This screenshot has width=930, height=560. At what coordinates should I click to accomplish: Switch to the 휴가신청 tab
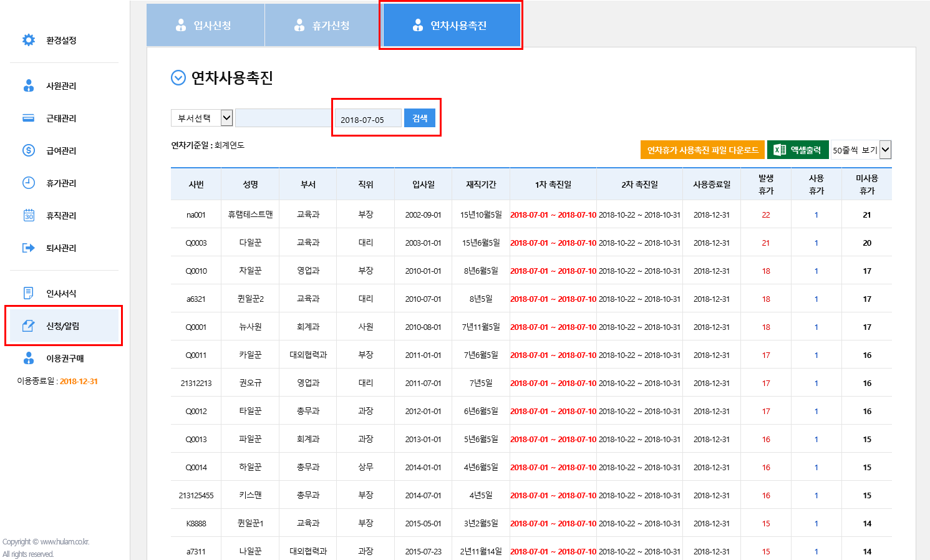pyautogui.click(x=323, y=26)
